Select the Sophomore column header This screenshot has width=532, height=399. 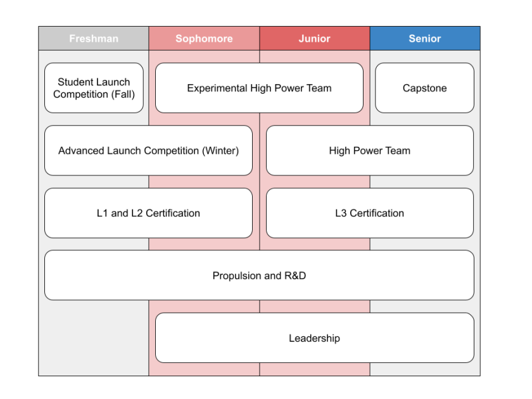[204, 39]
